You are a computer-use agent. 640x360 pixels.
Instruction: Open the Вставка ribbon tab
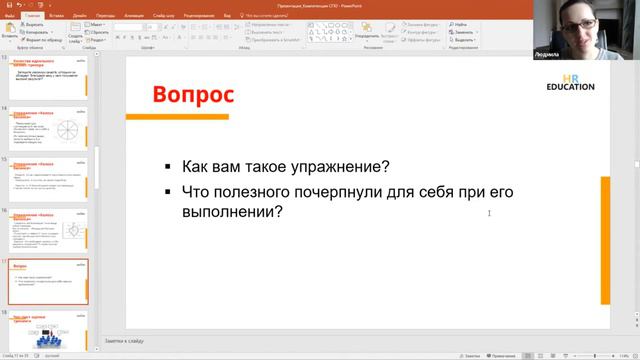click(x=56, y=16)
